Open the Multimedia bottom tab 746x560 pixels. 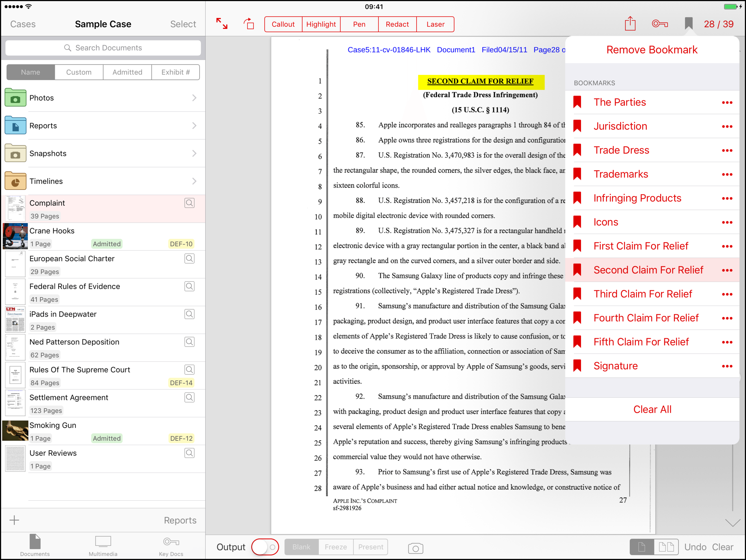(103, 545)
